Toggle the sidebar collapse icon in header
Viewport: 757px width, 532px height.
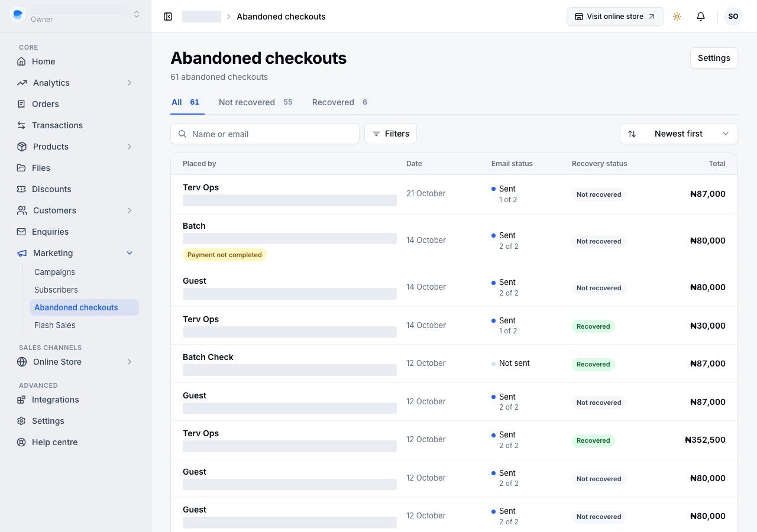168,17
